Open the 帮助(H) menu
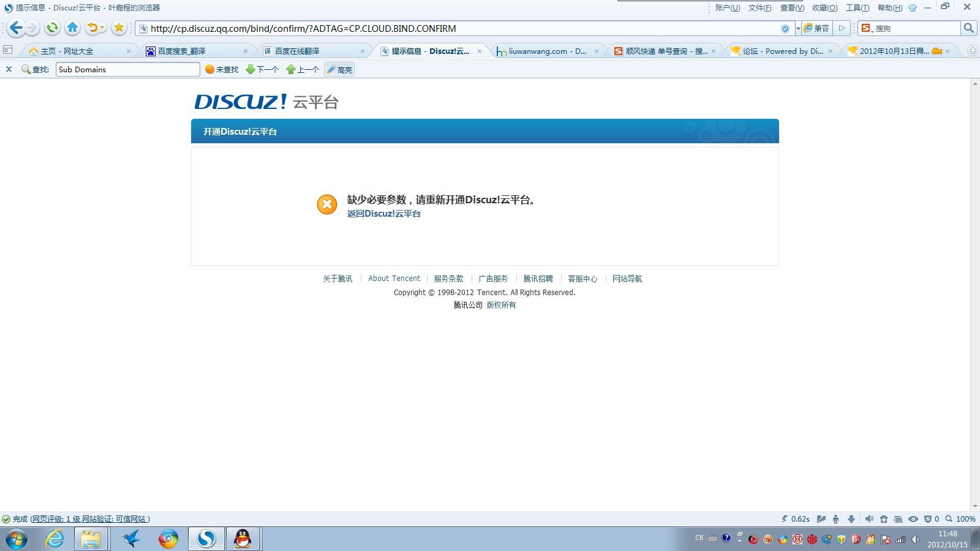Screen dimensions: 980x551 coord(890,8)
